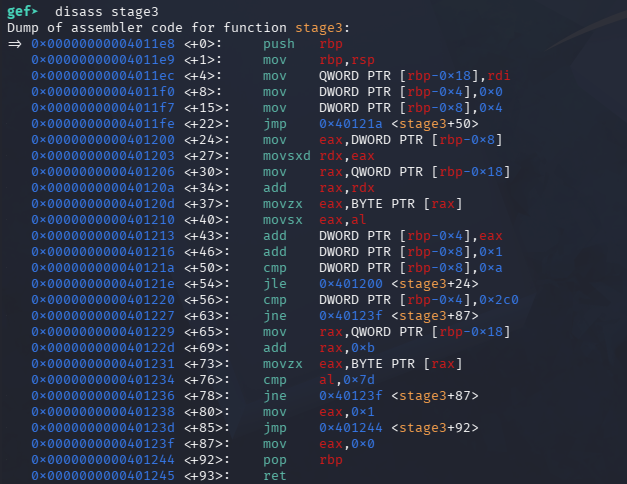Click 'DWORD PTR [rbp-0x8],0x4' operand

[x=411, y=108]
